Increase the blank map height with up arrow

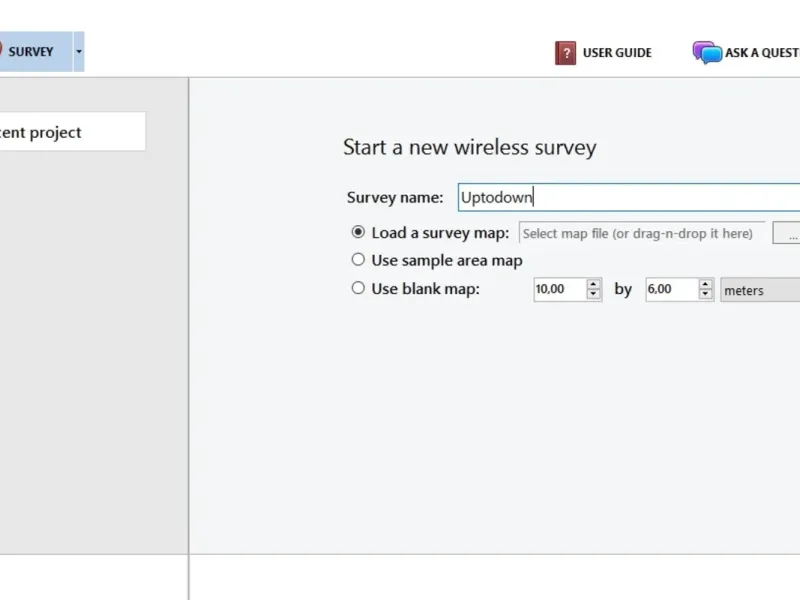[706, 284]
